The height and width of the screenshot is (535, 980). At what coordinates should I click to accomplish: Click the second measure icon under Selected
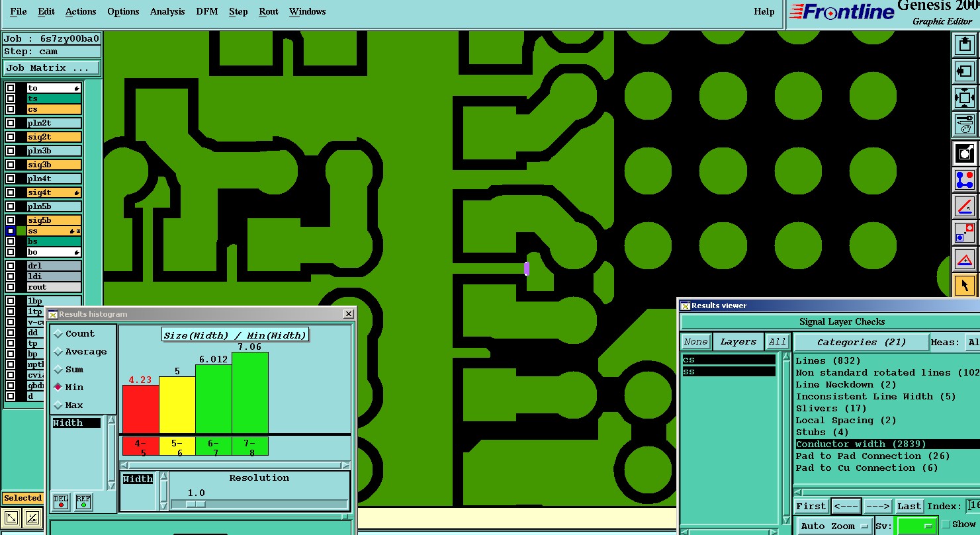point(33,518)
